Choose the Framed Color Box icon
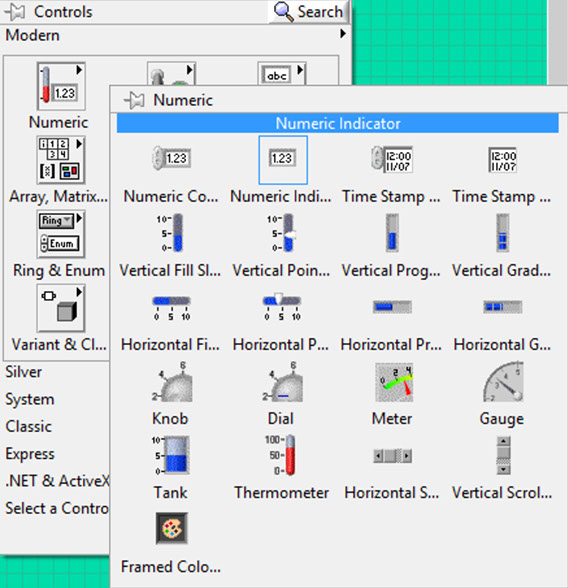The image size is (568, 588). click(x=172, y=528)
